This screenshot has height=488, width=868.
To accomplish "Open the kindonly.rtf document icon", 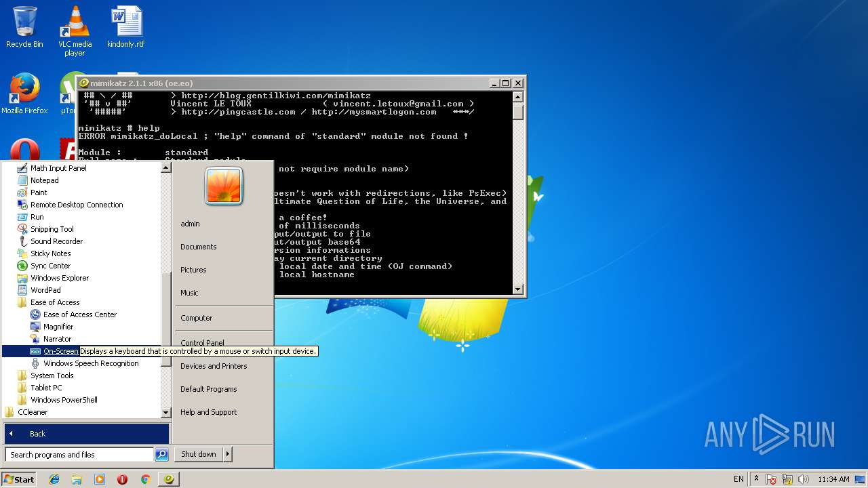I will pyautogui.click(x=126, y=27).
